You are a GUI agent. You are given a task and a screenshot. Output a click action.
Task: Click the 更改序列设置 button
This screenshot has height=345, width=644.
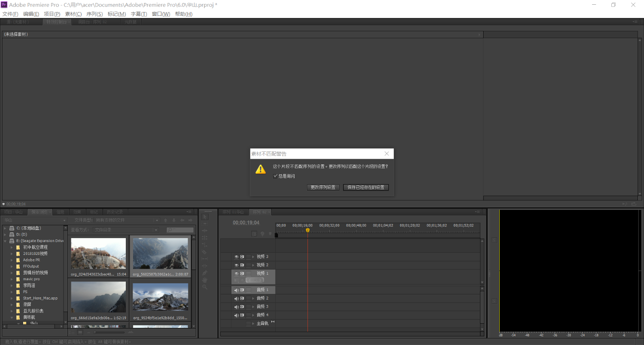(x=323, y=188)
